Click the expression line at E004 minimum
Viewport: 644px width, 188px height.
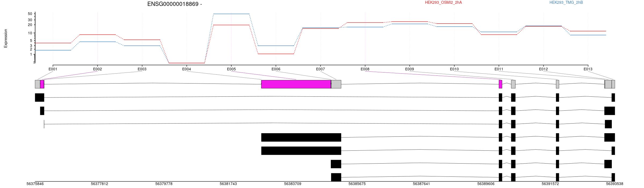(x=186, y=63)
